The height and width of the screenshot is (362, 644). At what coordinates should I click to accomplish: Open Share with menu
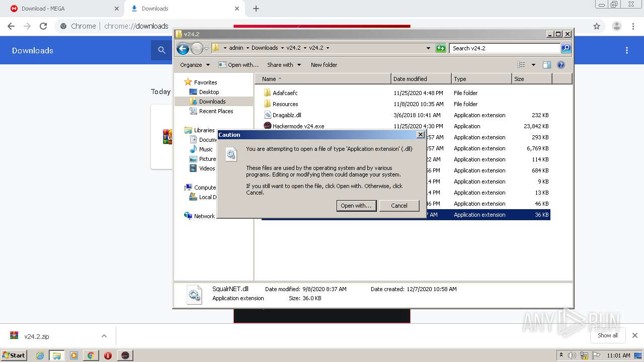pyautogui.click(x=284, y=65)
